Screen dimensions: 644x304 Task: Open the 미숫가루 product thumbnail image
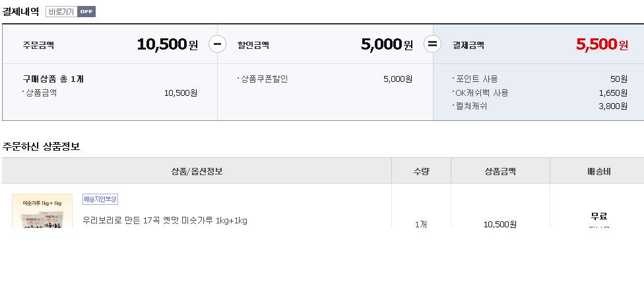click(42, 211)
